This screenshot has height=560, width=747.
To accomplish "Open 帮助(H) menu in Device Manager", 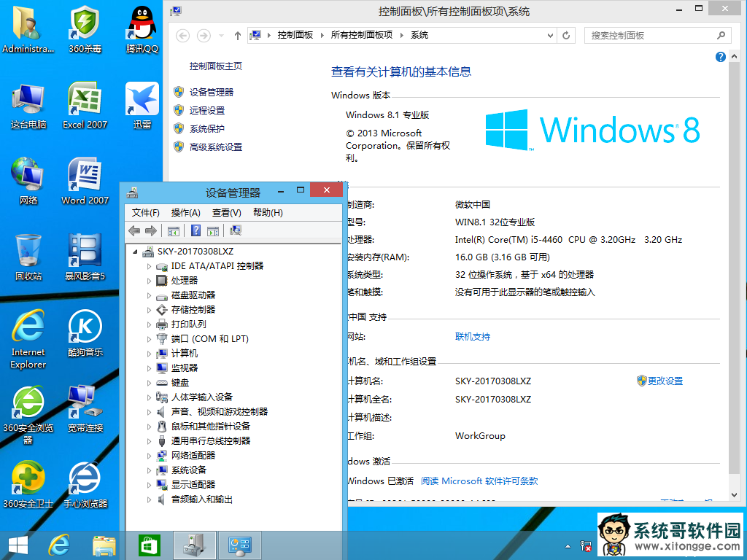I will [268, 212].
